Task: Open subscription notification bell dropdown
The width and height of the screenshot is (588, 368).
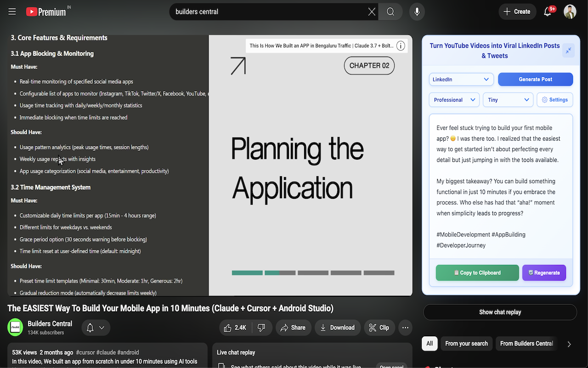Action: pos(96,328)
